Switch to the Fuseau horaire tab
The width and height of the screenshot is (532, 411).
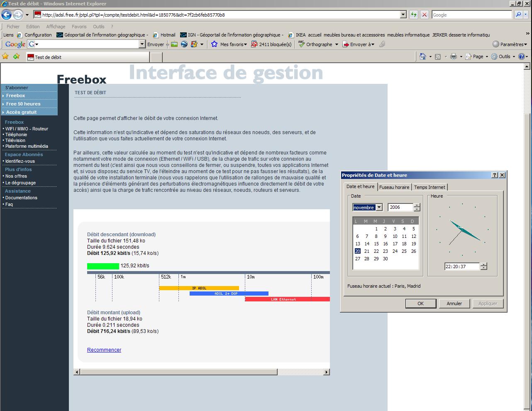394,187
